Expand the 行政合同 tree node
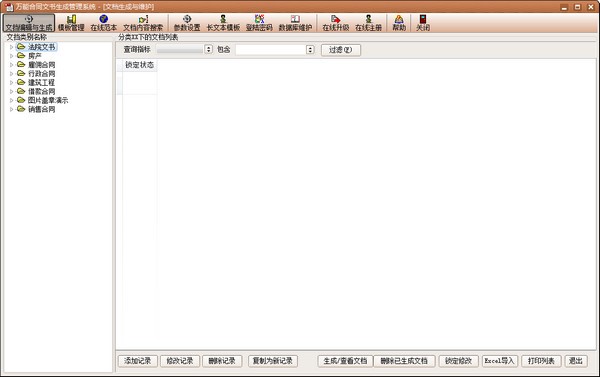The height and width of the screenshot is (377, 600). point(11,73)
